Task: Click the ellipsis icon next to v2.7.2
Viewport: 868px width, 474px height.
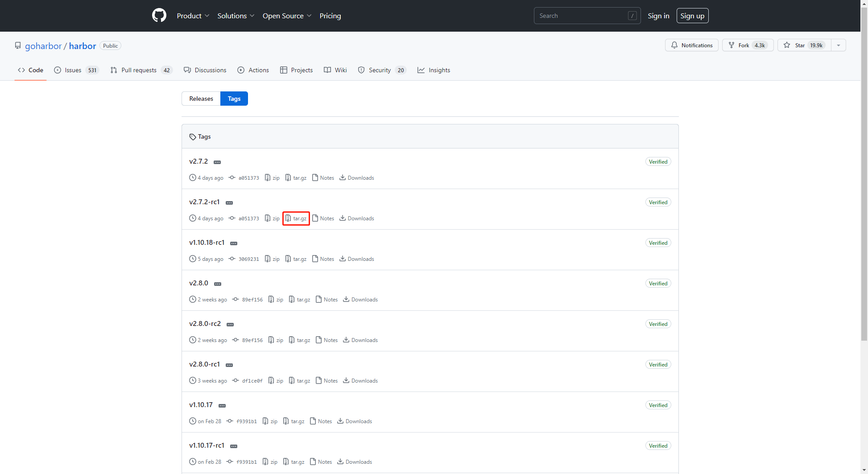Action: [217, 162]
